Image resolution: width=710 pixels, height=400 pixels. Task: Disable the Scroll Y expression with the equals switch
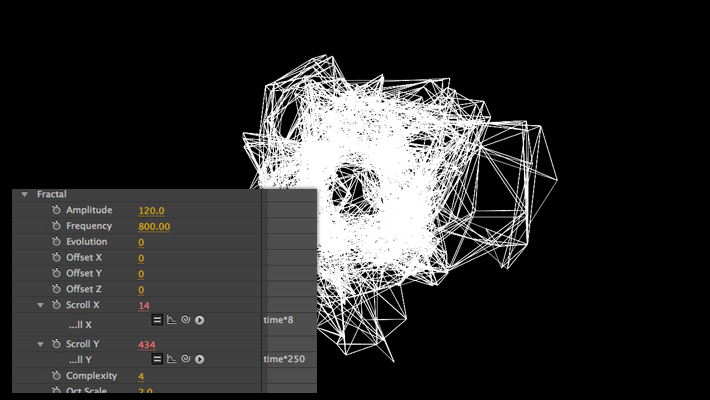pyautogui.click(x=157, y=358)
